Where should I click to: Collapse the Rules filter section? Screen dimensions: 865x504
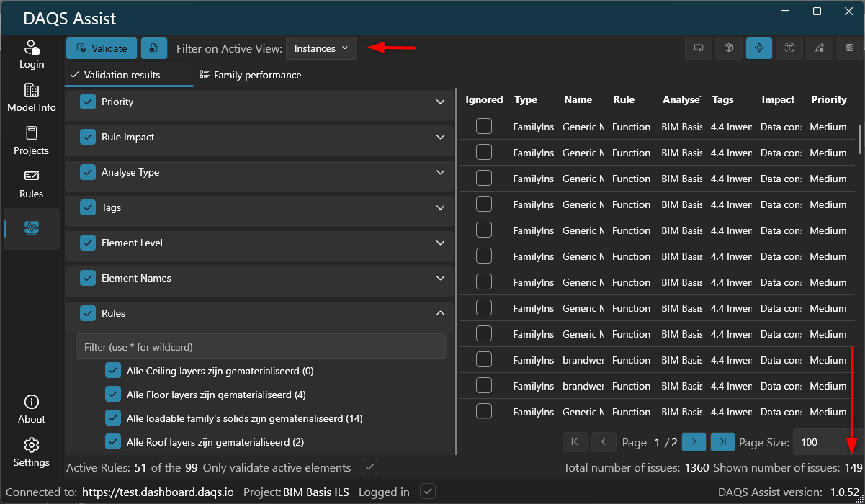tap(441, 313)
